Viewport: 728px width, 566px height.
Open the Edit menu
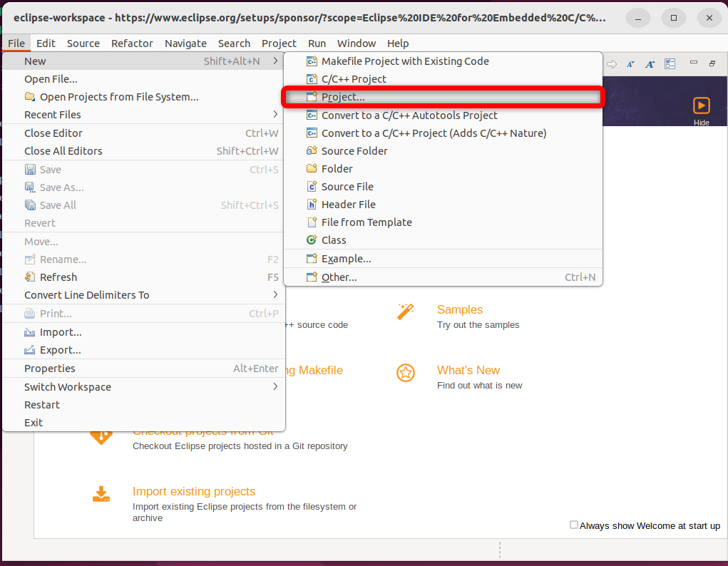click(x=46, y=43)
